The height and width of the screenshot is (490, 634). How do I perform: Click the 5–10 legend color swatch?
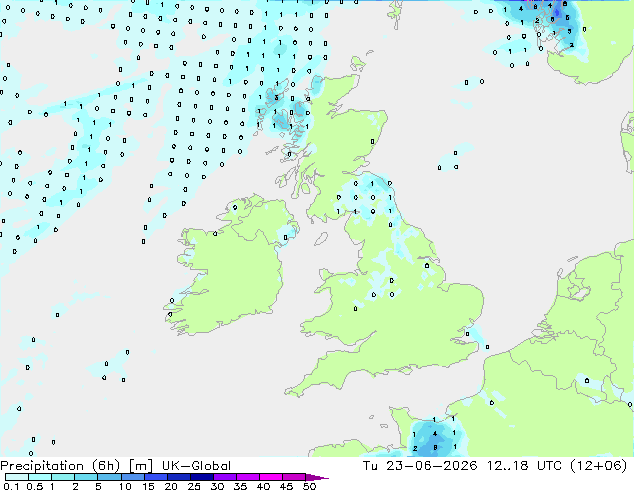tap(109, 477)
